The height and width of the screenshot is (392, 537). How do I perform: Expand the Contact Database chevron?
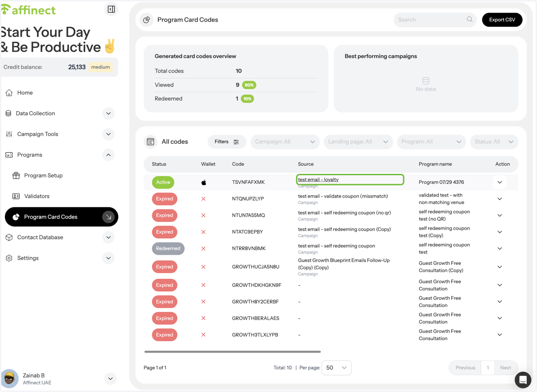(x=108, y=237)
